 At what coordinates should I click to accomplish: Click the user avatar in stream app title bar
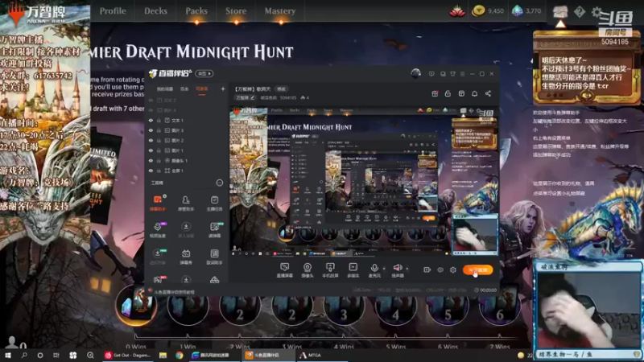(415, 73)
